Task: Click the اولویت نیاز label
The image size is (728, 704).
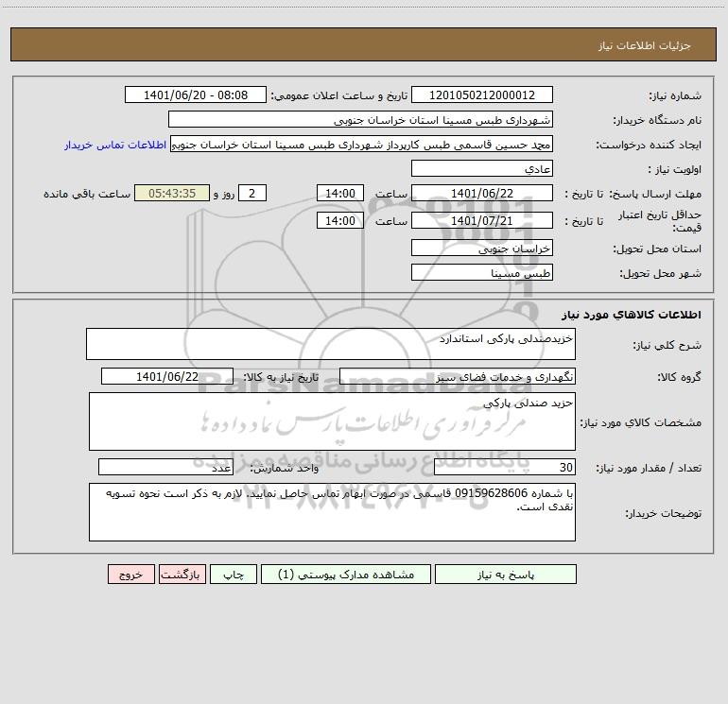Action: tap(675, 170)
